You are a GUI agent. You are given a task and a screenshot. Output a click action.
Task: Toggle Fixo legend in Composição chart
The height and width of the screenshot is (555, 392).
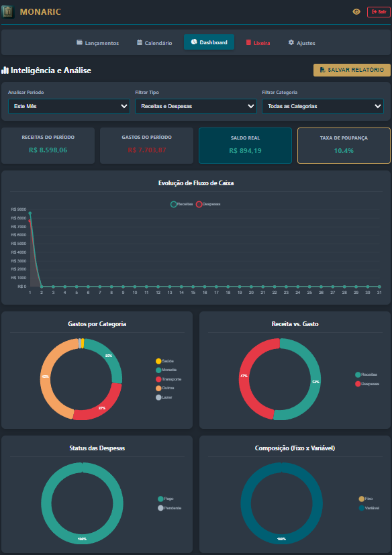[366, 499]
